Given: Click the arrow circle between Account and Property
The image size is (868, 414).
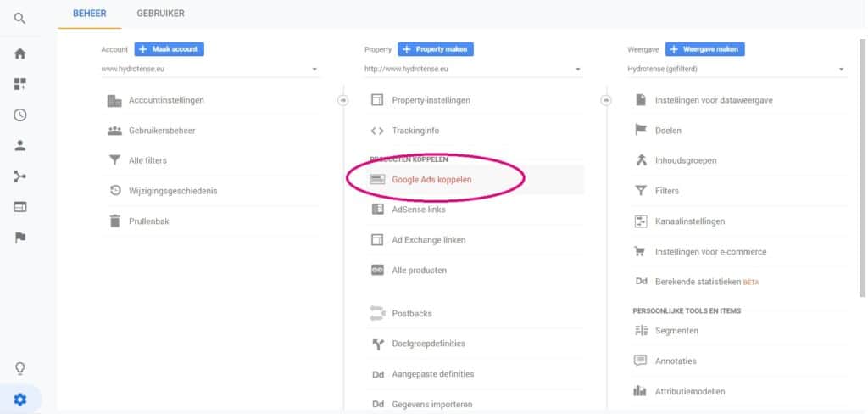Looking at the screenshot, I should point(342,100).
